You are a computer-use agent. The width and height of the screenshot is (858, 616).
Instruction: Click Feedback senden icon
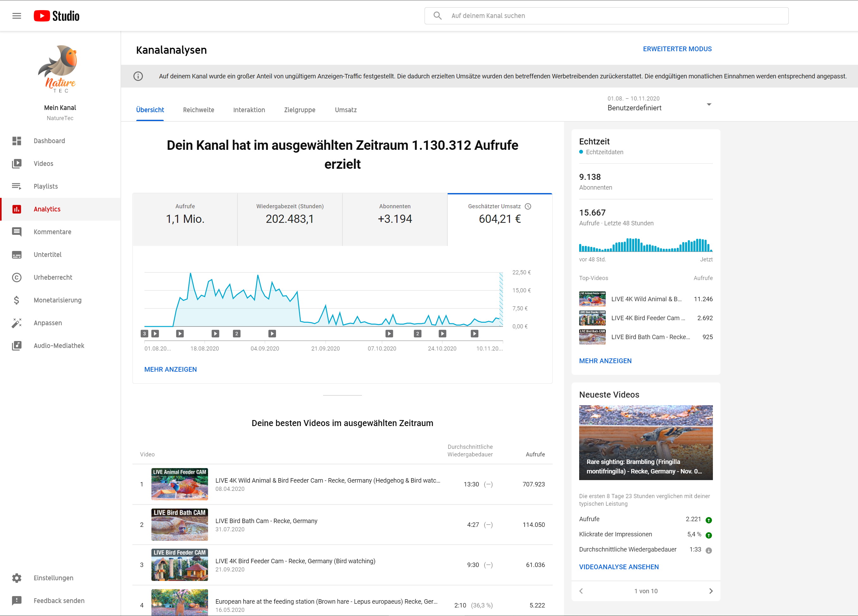[17, 601]
